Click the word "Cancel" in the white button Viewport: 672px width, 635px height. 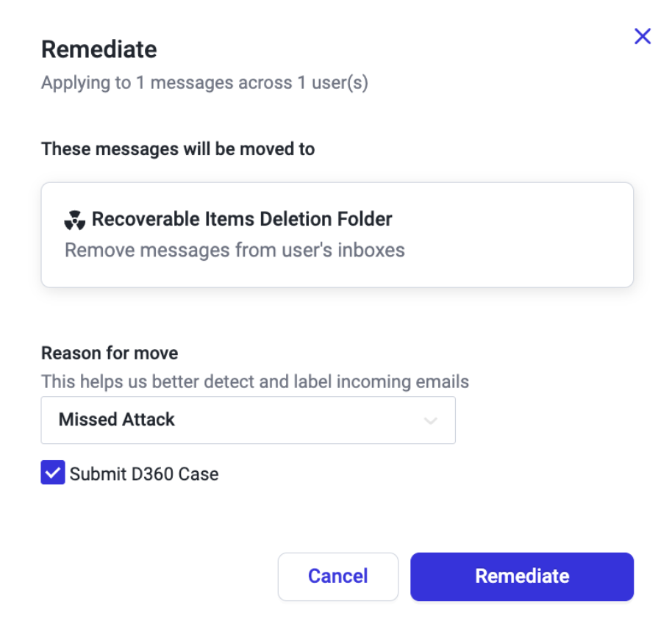tap(337, 576)
